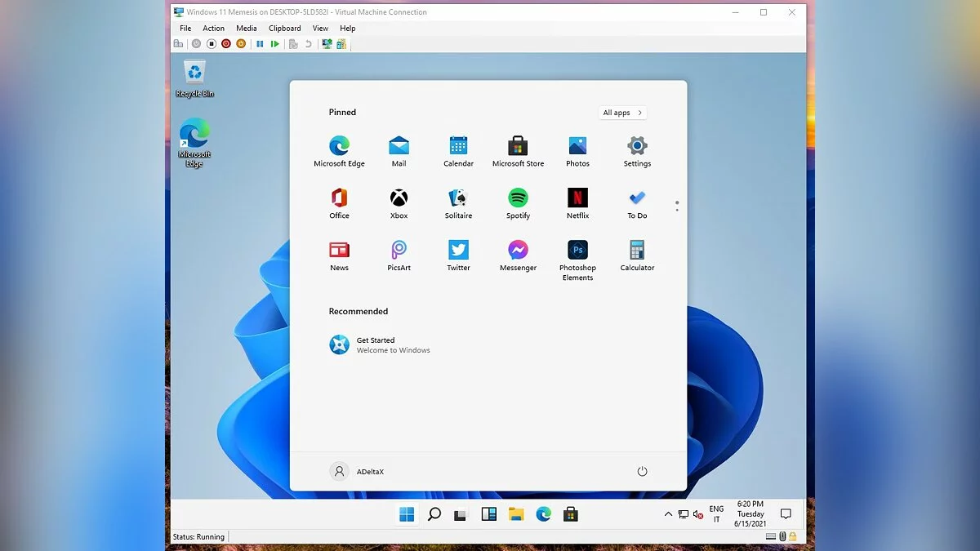The width and height of the screenshot is (980, 551).
Task: Click the pinned apps page indicator dots
Action: 677,206
